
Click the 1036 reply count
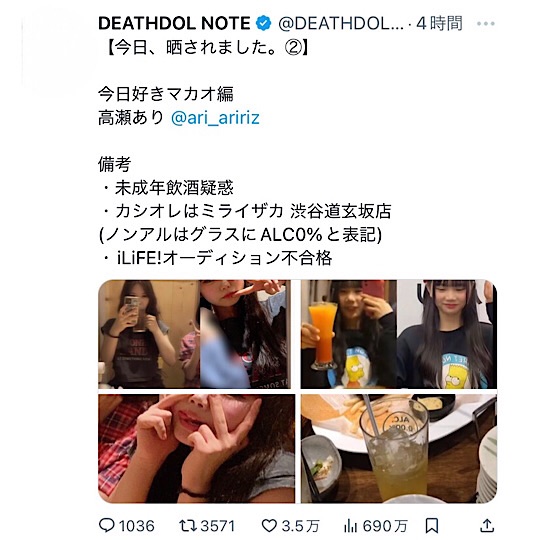coord(137,526)
